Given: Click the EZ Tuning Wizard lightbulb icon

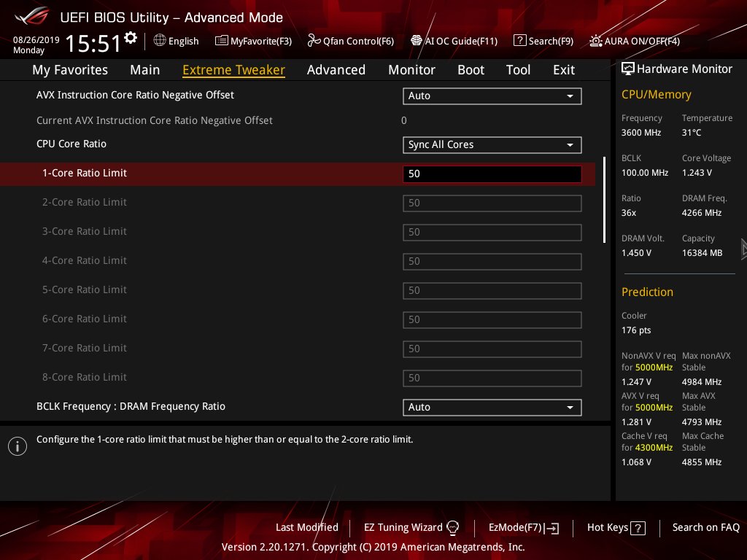Looking at the screenshot, I should [452, 528].
